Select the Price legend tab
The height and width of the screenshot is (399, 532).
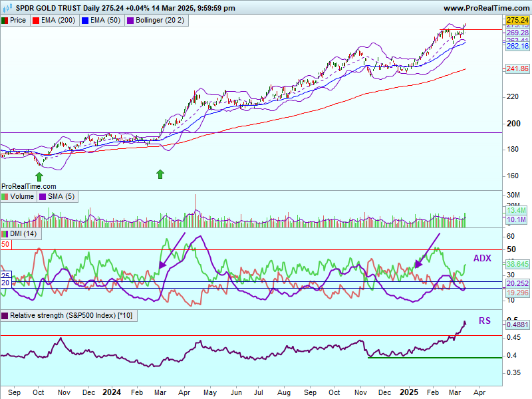pos(15,21)
